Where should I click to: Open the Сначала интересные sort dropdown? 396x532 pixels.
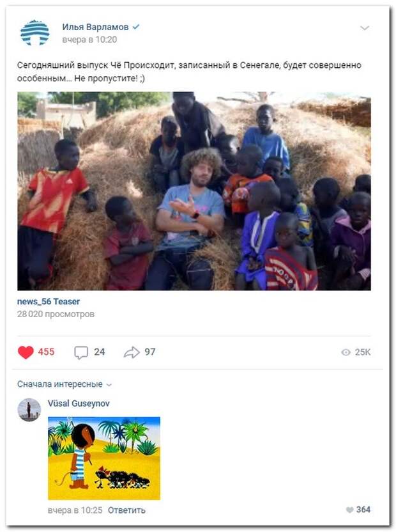pyautogui.click(x=65, y=384)
